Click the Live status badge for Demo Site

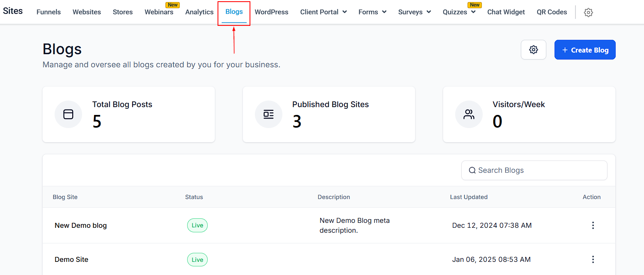[197, 259]
